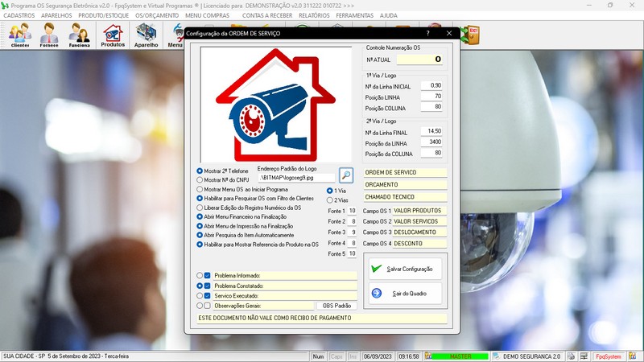The width and height of the screenshot is (644, 362).
Task: Select the Servico Executado radio button
Action: pyautogui.click(x=200, y=295)
